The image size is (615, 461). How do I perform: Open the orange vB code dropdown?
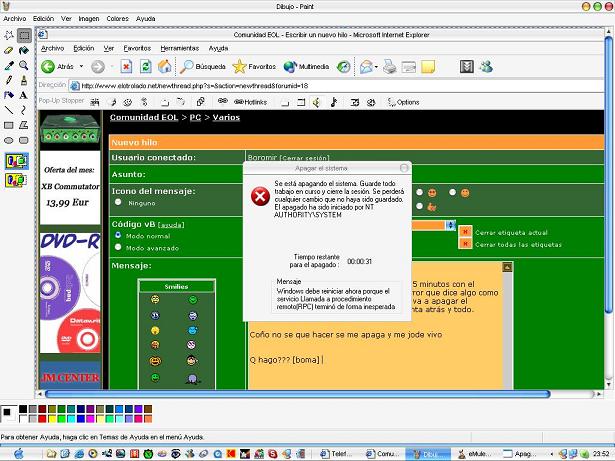coord(450,225)
